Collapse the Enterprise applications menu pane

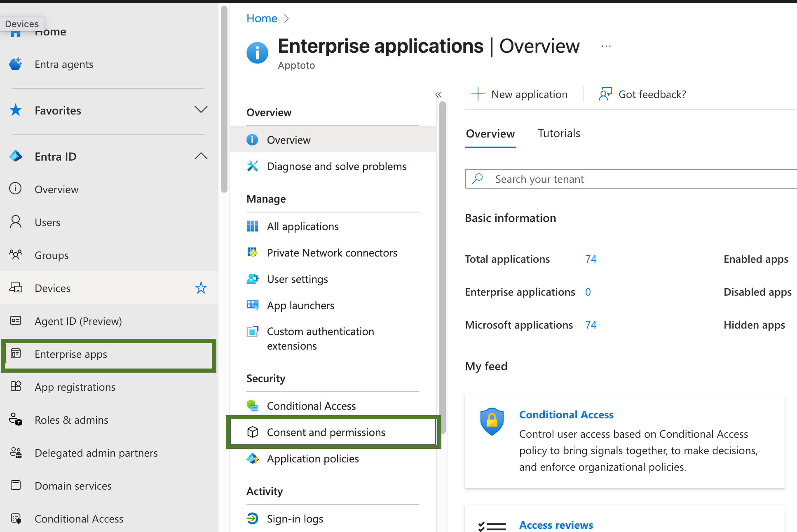click(438, 95)
